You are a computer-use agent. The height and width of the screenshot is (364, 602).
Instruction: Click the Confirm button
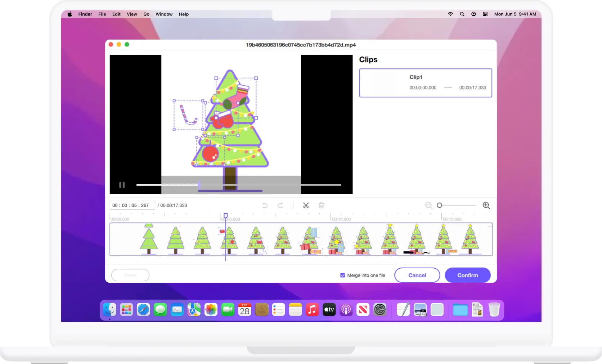coord(468,275)
